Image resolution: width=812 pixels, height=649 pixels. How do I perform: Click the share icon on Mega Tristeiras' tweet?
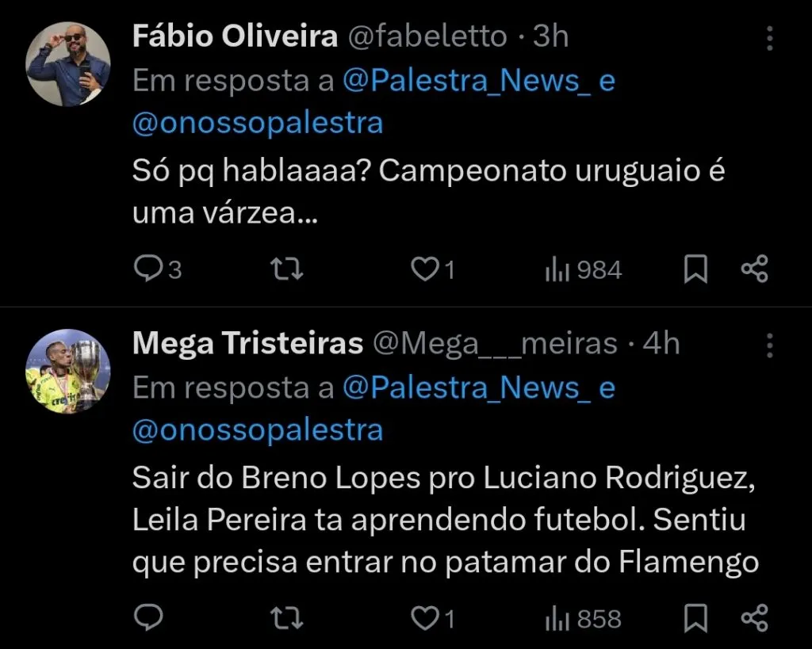[753, 617]
